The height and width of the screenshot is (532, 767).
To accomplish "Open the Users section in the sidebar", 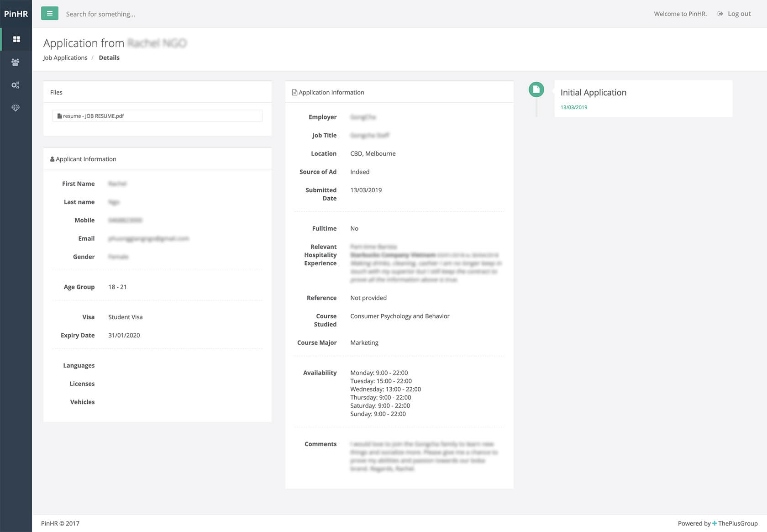I will tap(16, 62).
